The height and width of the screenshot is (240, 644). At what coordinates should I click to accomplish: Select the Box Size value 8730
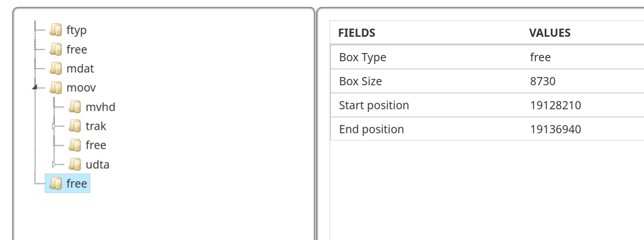click(543, 82)
